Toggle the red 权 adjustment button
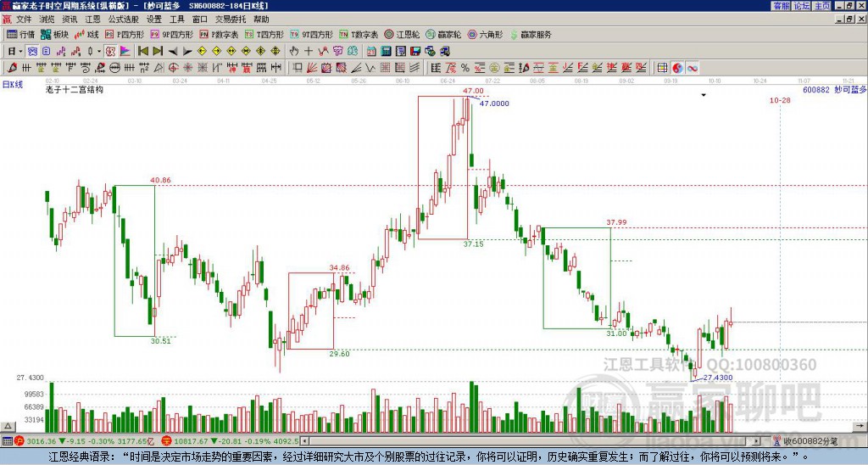868x465 pixels. coord(110,52)
